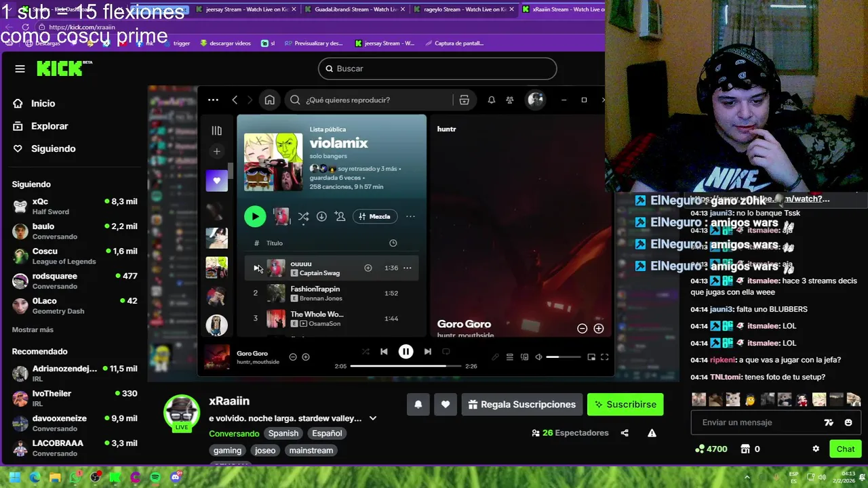Mute Spotify with speaker icon

pos(538,357)
